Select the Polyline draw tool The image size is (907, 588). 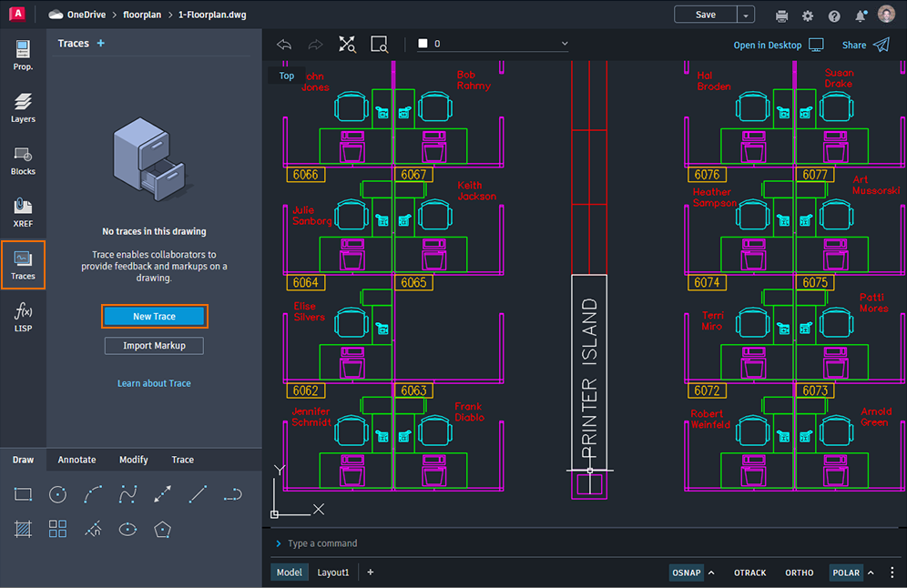(232, 494)
